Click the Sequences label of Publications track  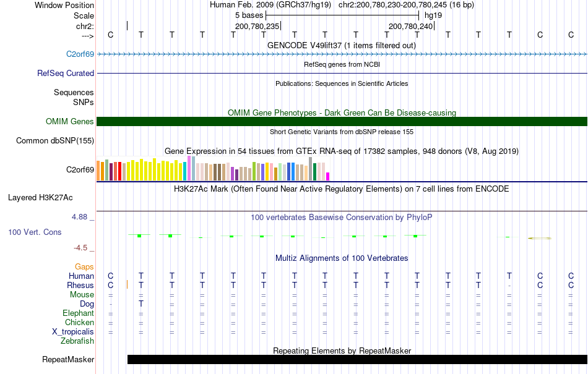tap(74, 93)
